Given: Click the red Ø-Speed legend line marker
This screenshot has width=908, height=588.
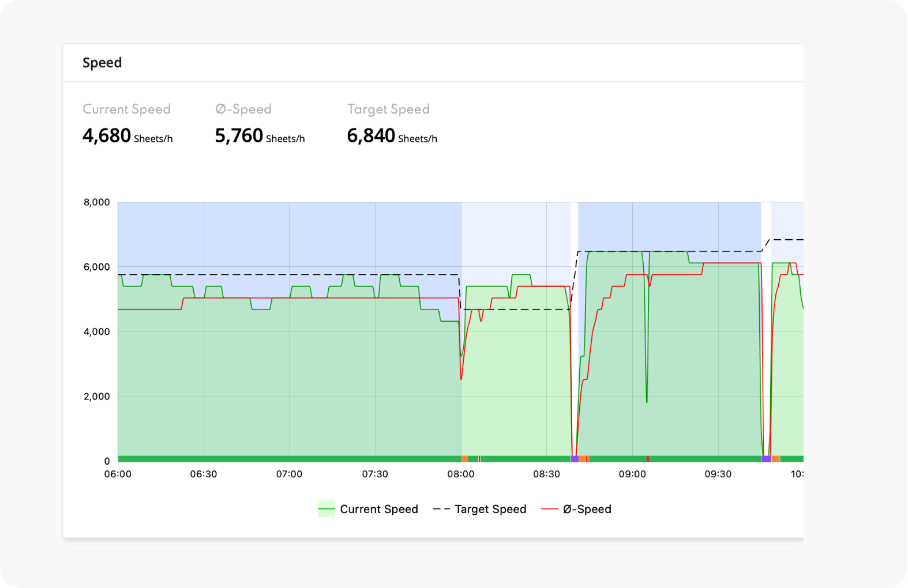Looking at the screenshot, I should pyautogui.click(x=549, y=509).
